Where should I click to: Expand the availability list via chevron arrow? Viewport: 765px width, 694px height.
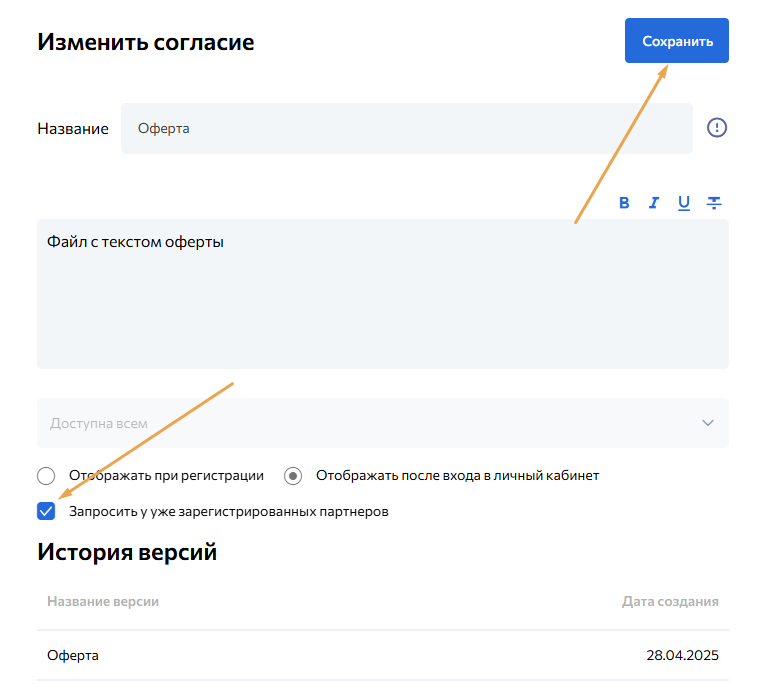pos(708,423)
